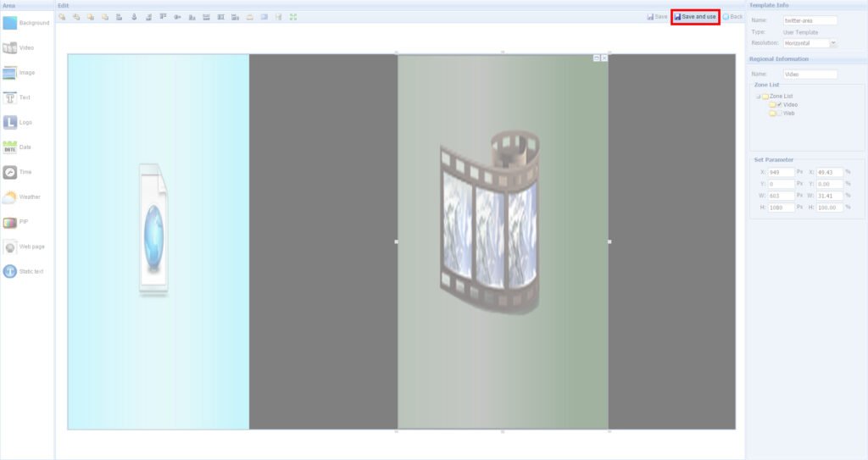
Task: Select the web page zone on canvas
Action: click(x=159, y=241)
